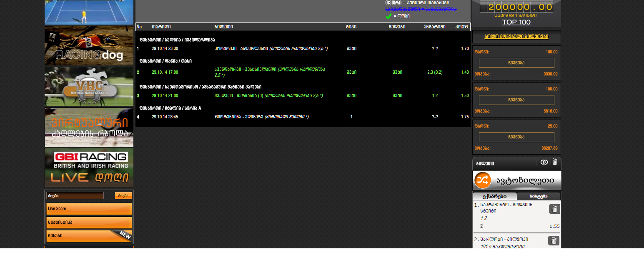The height and width of the screenshot is (270, 644).
Task: Open the TOP 100 link
Action: coord(516,22)
